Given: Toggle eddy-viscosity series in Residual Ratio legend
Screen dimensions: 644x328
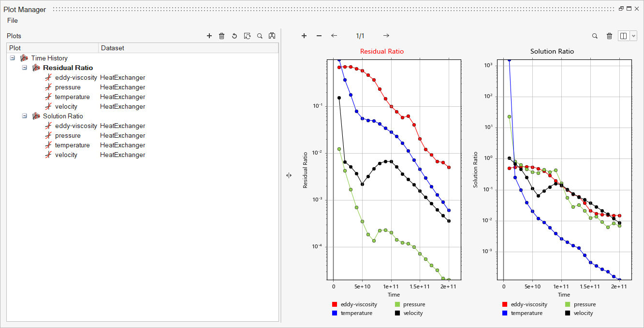Looking at the screenshot, I should 358,304.
